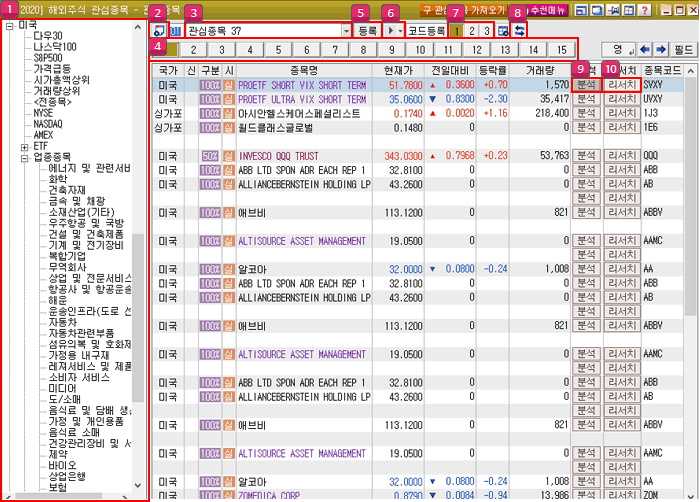Image resolution: width=700 pixels, height=502 pixels.
Task: Click the tree panel vertical scrollbar thumb
Action: coord(138,317)
